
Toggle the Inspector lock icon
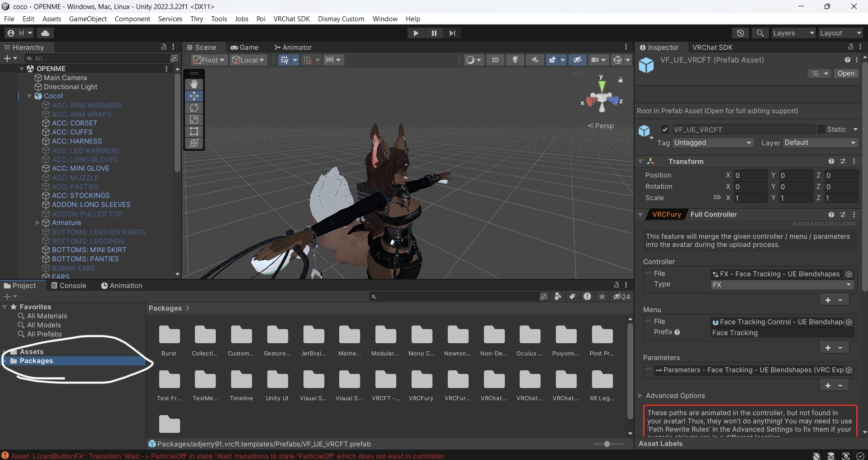[x=851, y=47]
